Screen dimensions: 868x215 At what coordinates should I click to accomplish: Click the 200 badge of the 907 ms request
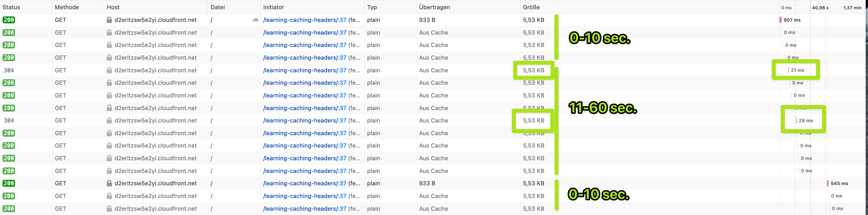point(9,20)
